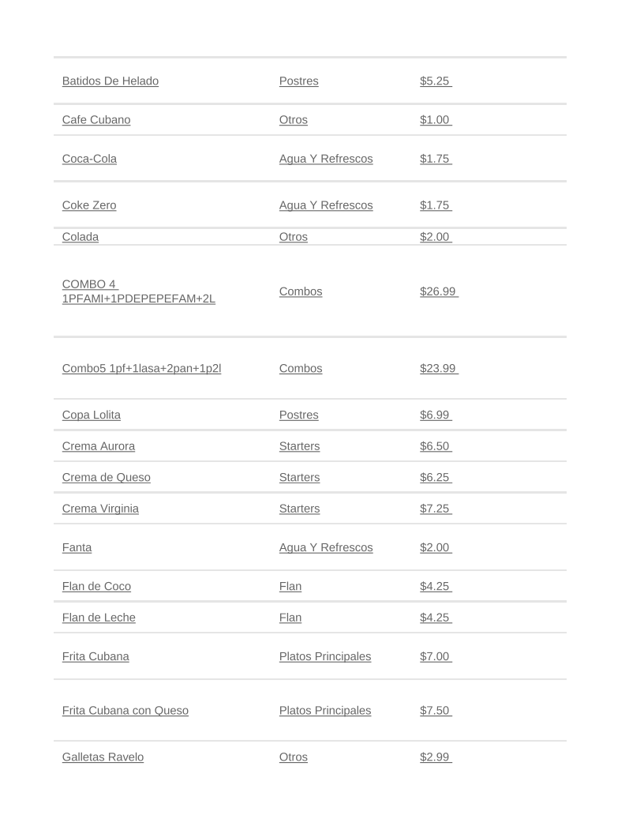
Task: Open the Crema Aurora item
Action: point(98,446)
